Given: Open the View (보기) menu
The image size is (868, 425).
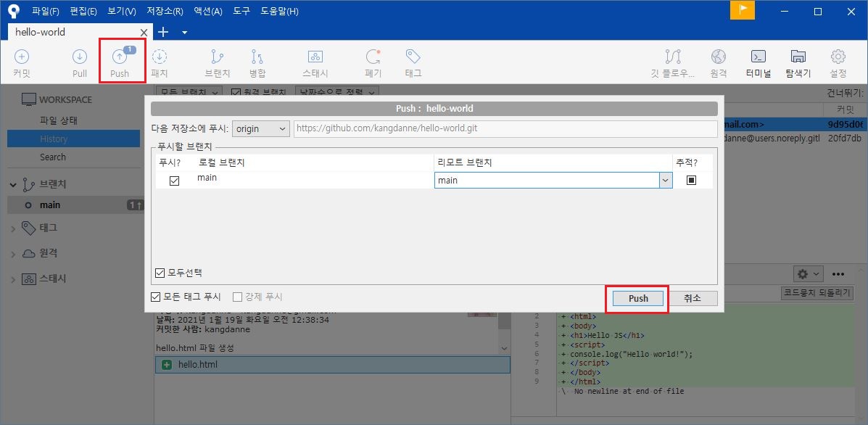Looking at the screenshot, I should pos(123,11).
